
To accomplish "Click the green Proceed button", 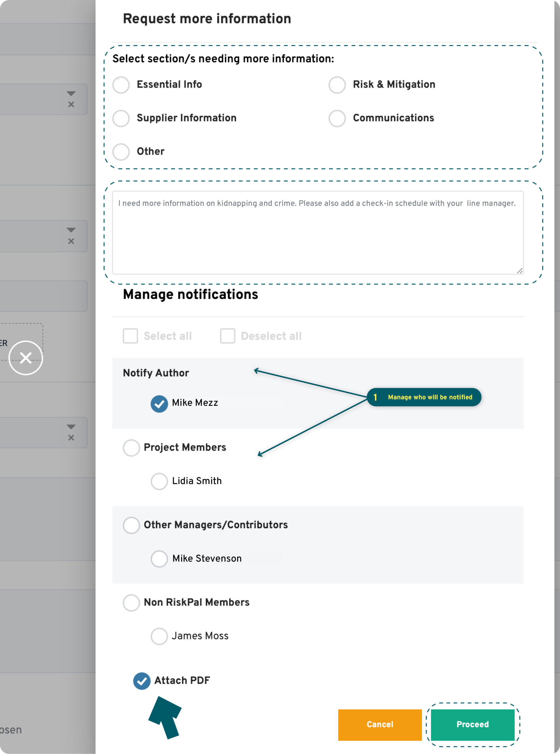I will coord(473,725).
